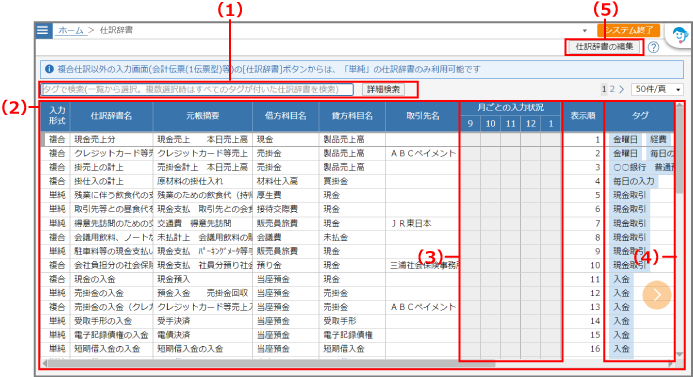Click the ○○銀行 tag
The height and width of the screenshot is (377, 693).
click(629, 168)
